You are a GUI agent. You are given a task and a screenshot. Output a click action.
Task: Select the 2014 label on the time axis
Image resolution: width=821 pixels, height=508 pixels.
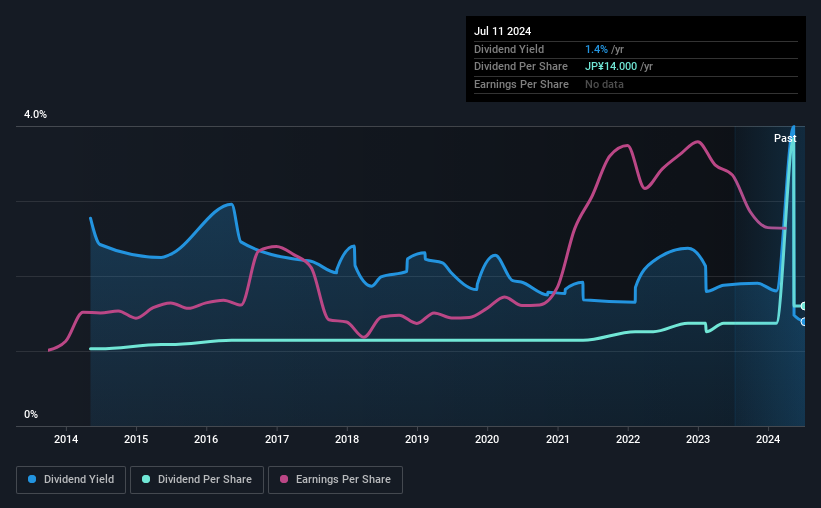point(66,439)
